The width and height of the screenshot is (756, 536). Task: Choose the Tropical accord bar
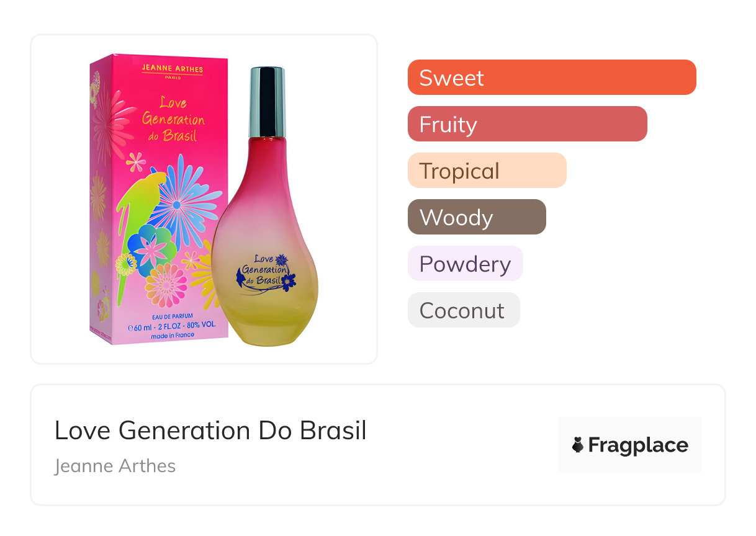click(487, 171)
